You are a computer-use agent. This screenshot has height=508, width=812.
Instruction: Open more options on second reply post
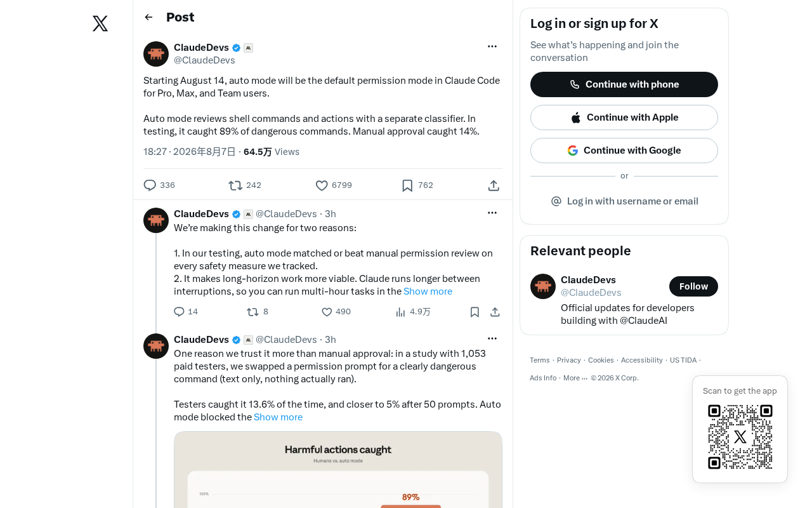pos(492,338)
